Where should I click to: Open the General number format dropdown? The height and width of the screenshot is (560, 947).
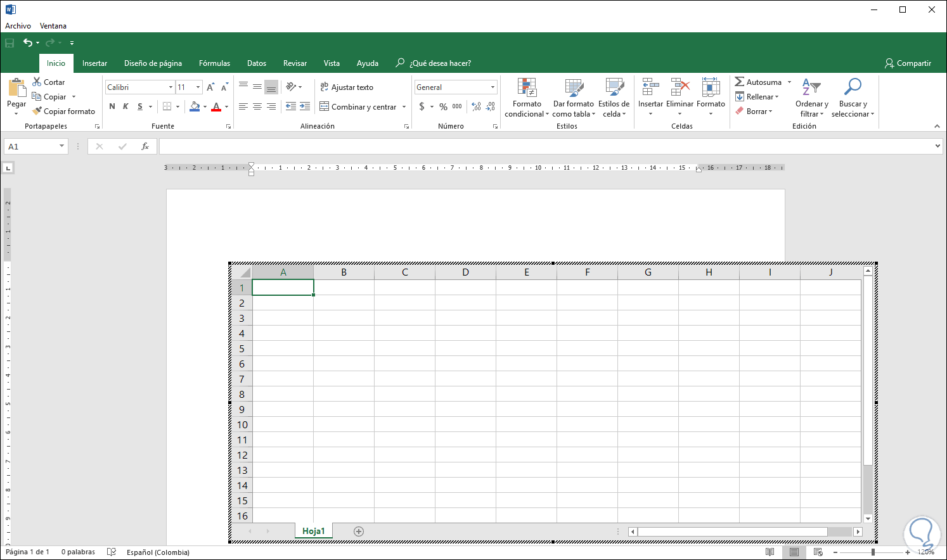tap(493, 87)
